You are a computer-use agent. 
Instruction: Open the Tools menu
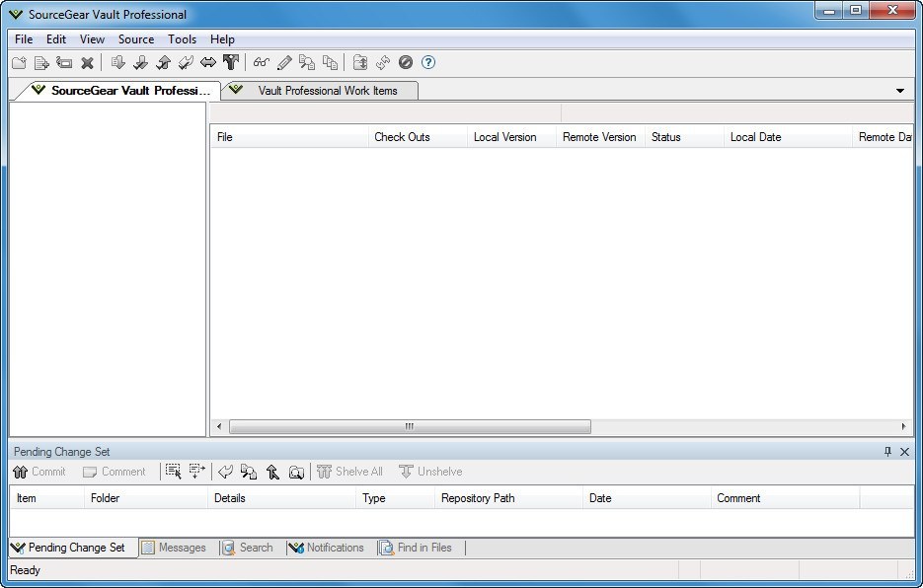tap(182, 39)
